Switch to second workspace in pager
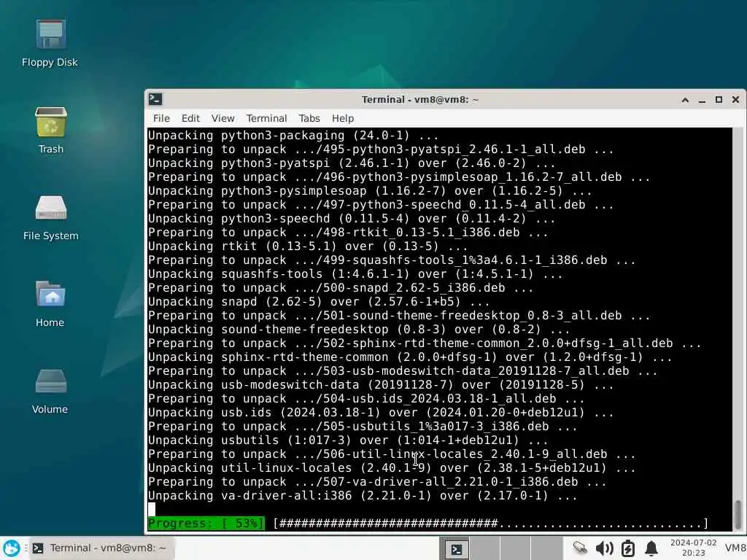This screenshot has height=560, width=747. coord(484,549)
